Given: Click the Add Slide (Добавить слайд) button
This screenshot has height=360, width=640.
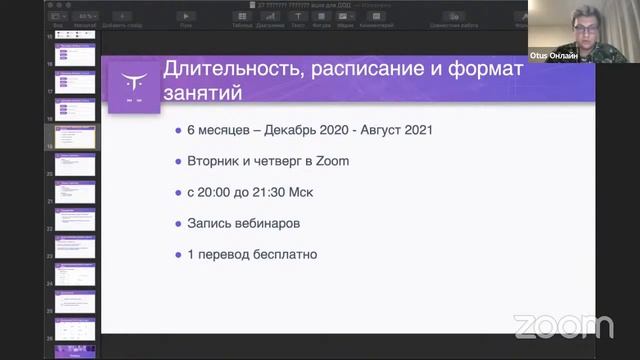Looking at the screenshot, I should point(122,16).
